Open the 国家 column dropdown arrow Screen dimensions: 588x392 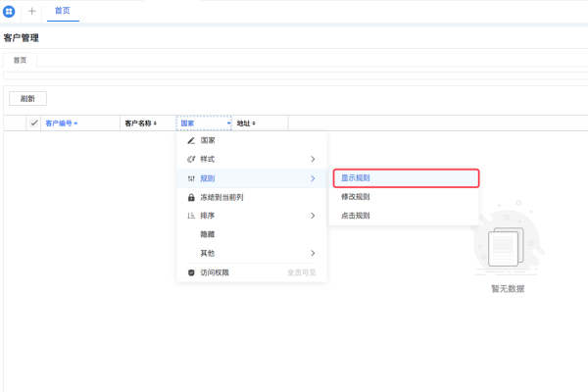click(x=228, y=123)
